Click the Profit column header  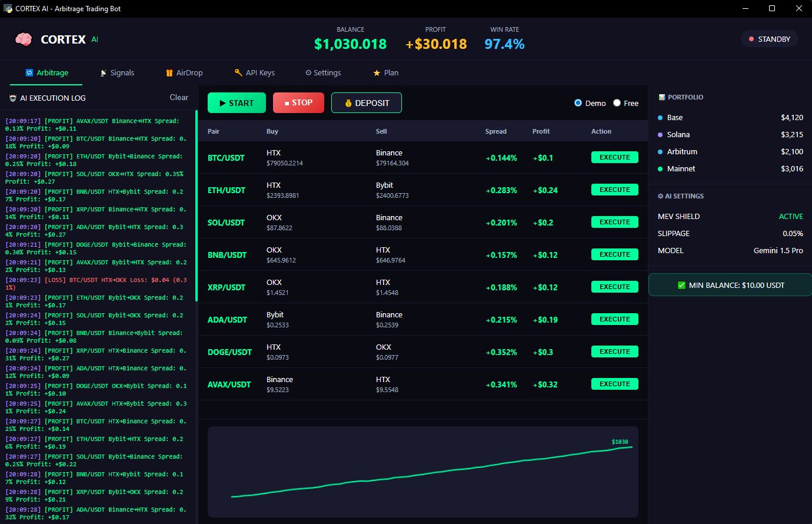[x=541, y=131]
